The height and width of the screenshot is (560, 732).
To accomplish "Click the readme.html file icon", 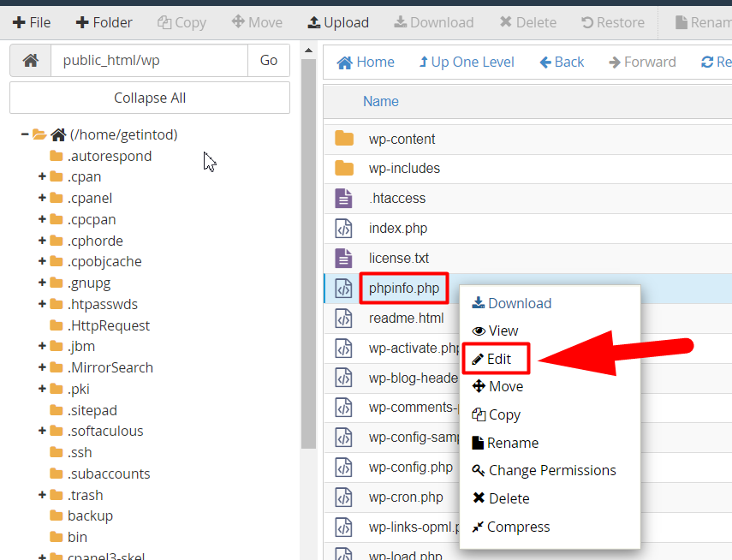I will (343, 318).
